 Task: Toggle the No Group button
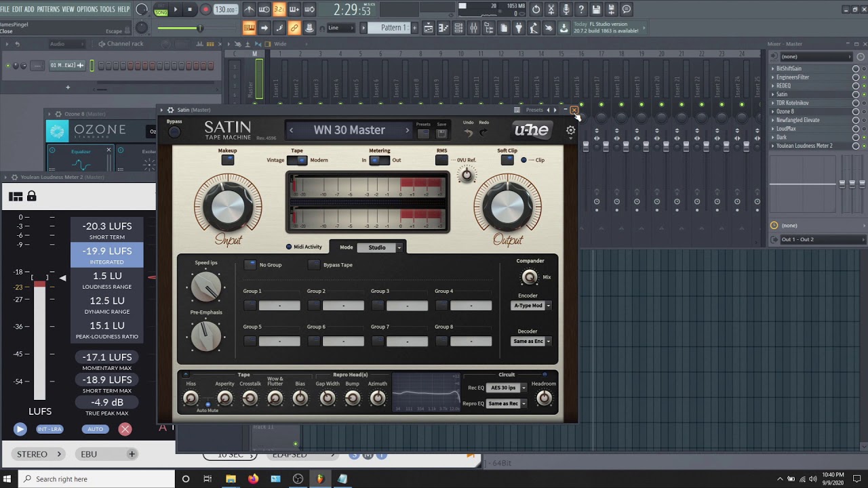(250, 264)
